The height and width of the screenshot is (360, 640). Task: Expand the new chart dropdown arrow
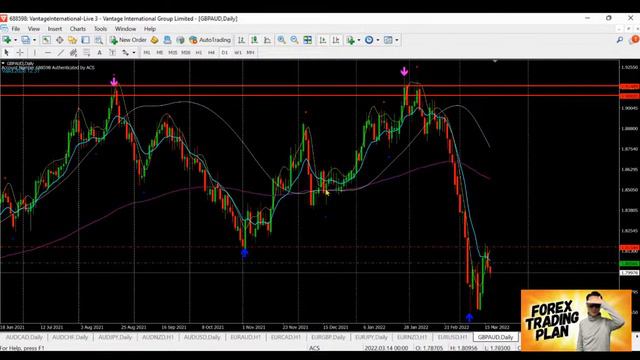pos(16,40)
